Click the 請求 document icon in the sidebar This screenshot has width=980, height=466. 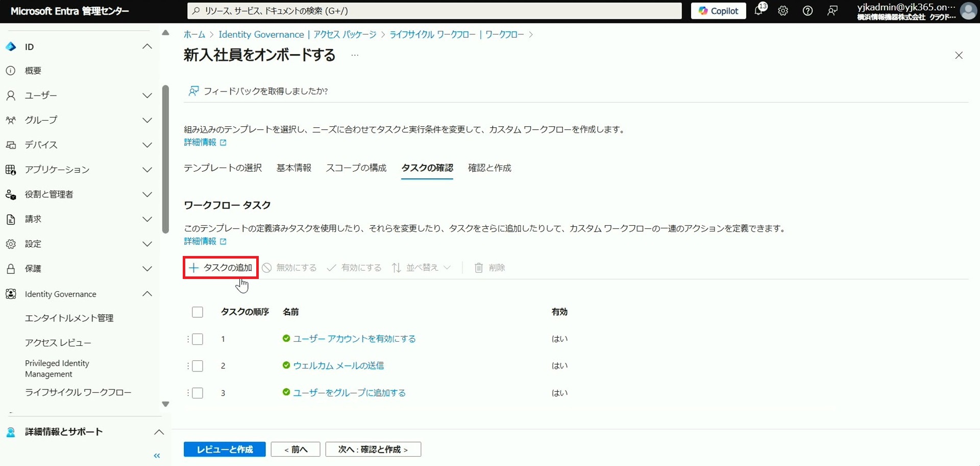pyautogui.click(x=11, y=219)
